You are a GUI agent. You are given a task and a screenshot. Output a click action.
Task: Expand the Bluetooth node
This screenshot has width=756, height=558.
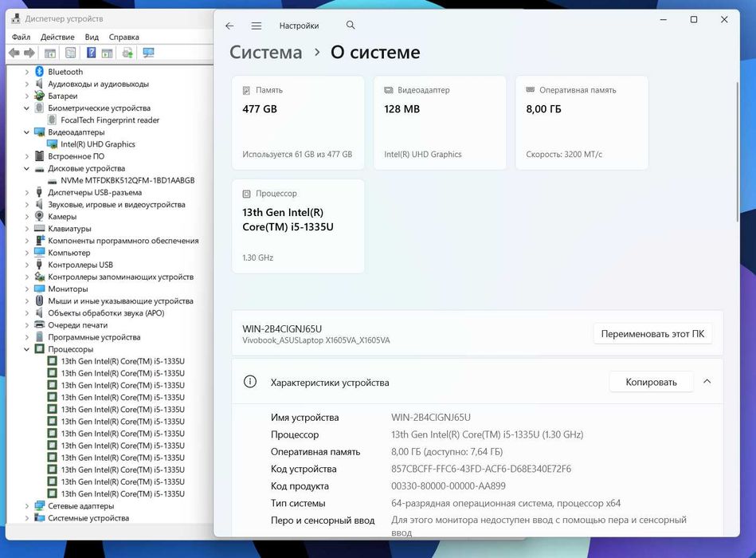[x=27, y=72]
